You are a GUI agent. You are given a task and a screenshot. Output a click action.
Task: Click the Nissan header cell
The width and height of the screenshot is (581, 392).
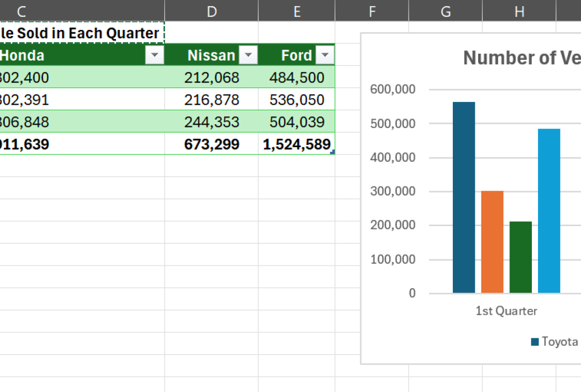[x=211, y=56]
